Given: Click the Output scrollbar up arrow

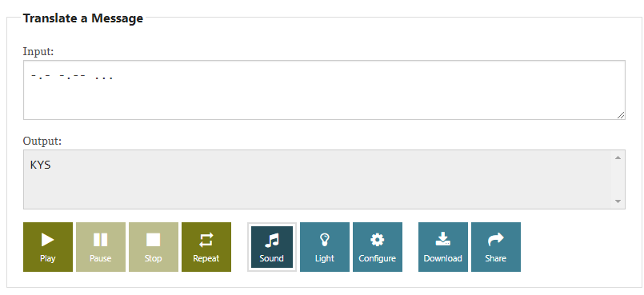Looking at the screenshot, I should (618, 157).
